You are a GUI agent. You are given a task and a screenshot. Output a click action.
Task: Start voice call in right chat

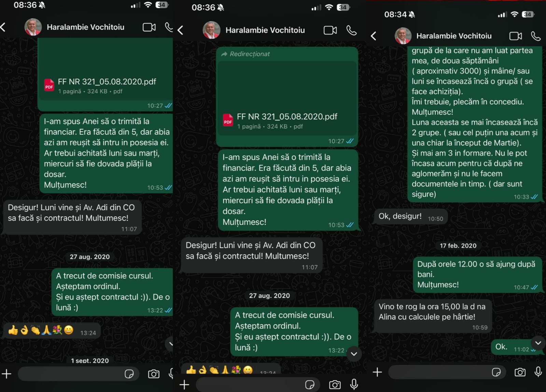click(536, 36)
